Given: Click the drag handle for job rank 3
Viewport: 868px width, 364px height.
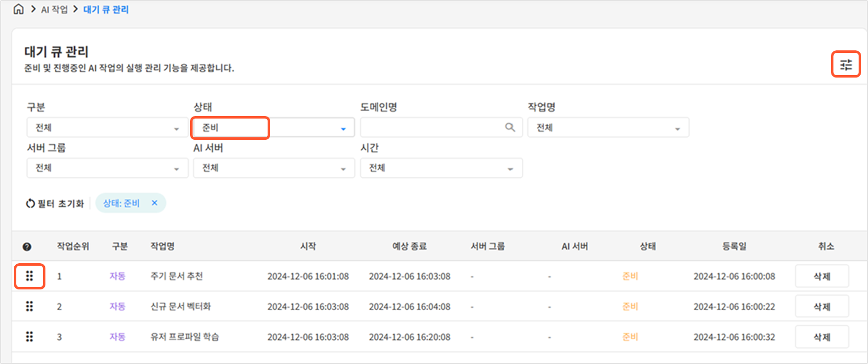Looking at the screenshot, I should pyautogui.click(x=30, y=337).
